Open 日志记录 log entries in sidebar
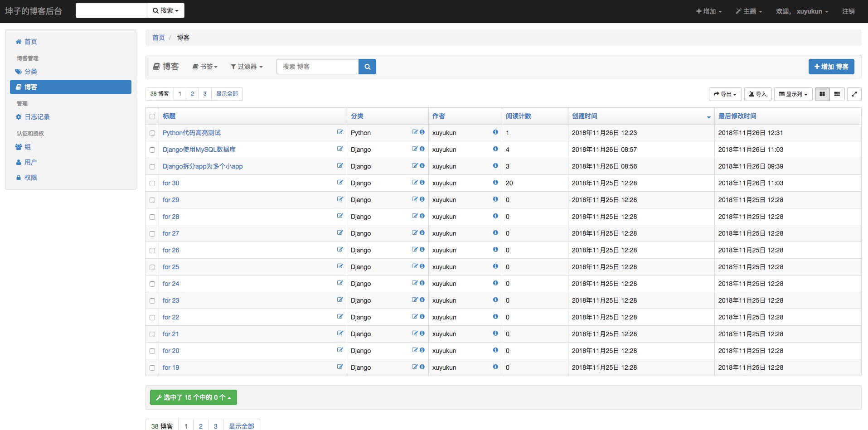The height and width of the screenshot is (430, 868). 71,117
